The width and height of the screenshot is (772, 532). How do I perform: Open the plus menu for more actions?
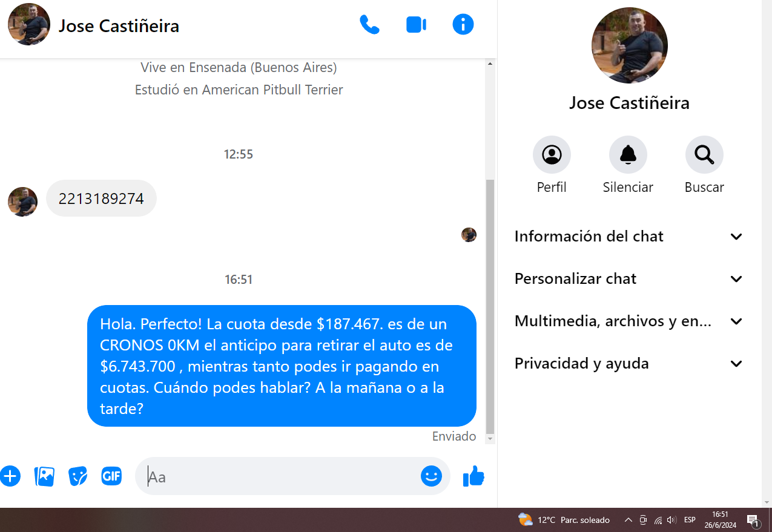(x=10, y=476)
